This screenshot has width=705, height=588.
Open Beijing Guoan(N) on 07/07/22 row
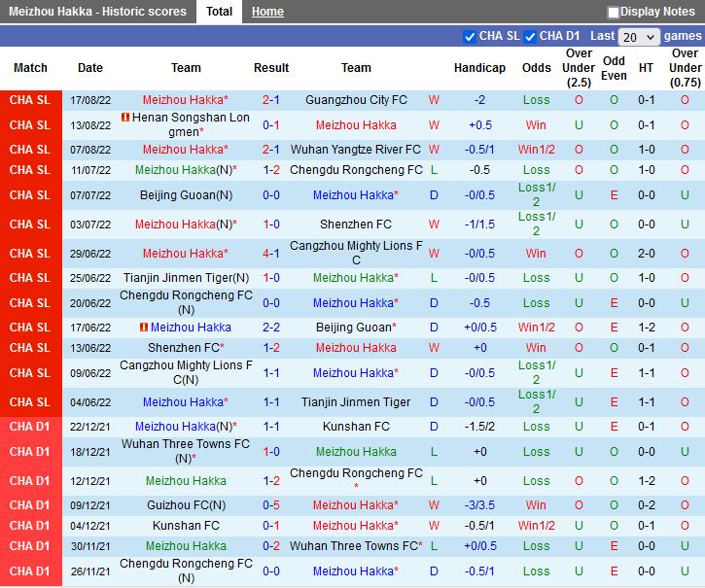(186, 195)
